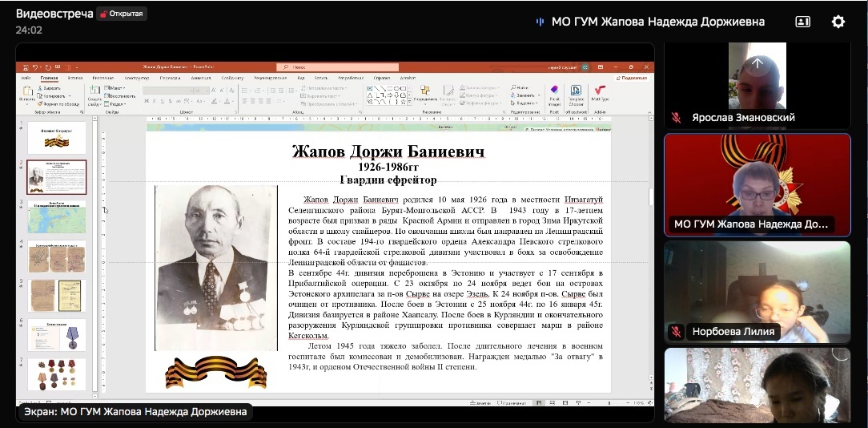Click the font color (A) button
868x428 pixels.
pos(227,101)
